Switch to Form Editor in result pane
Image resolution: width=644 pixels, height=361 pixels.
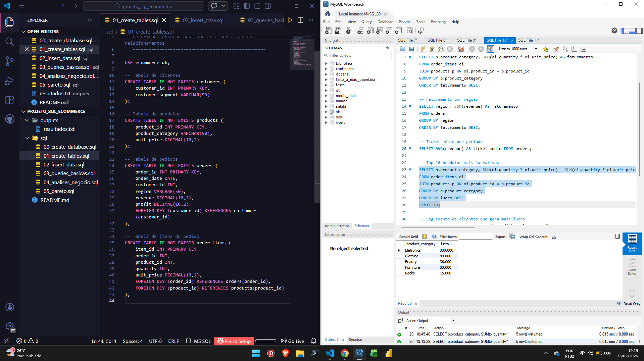tap(632, 267)
